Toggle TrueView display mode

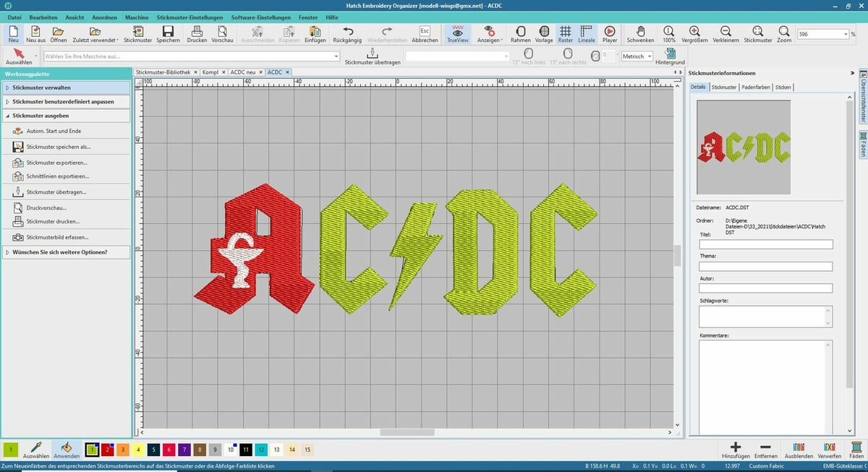(x=457, y=34)
